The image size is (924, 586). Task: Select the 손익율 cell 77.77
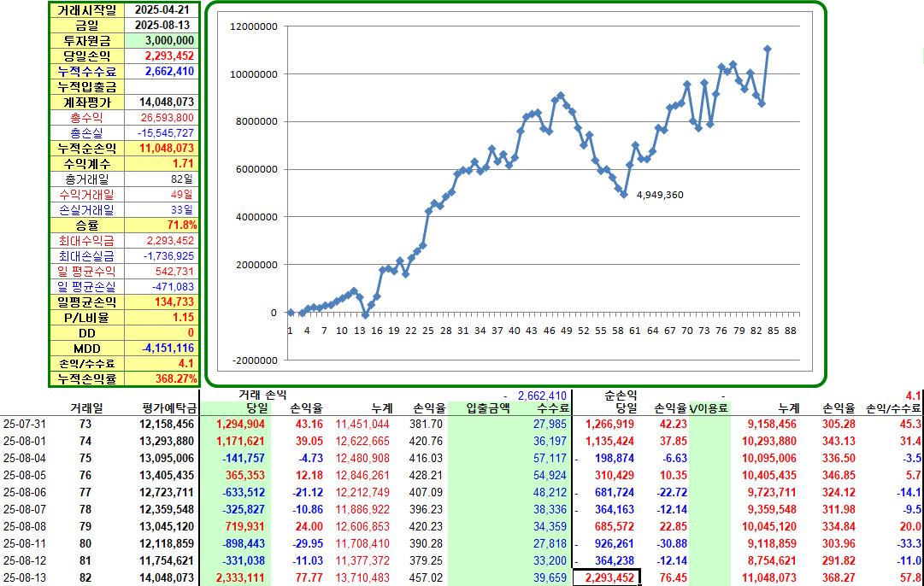click(309, 577)
